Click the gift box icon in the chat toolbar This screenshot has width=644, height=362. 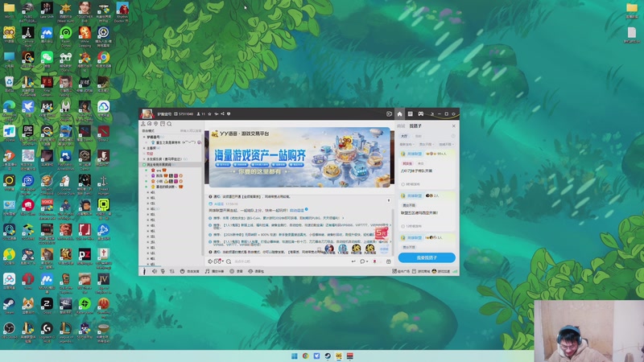point(389,261)
